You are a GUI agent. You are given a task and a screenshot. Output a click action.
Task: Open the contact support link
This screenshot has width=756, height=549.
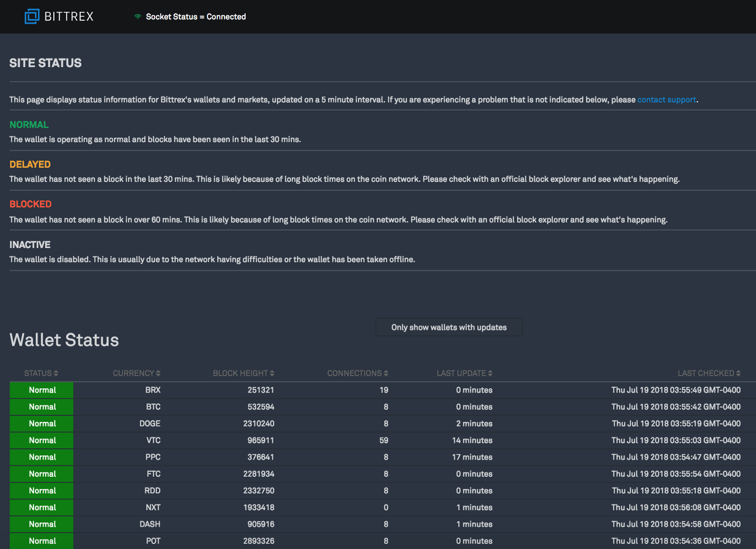click(666, 100)
